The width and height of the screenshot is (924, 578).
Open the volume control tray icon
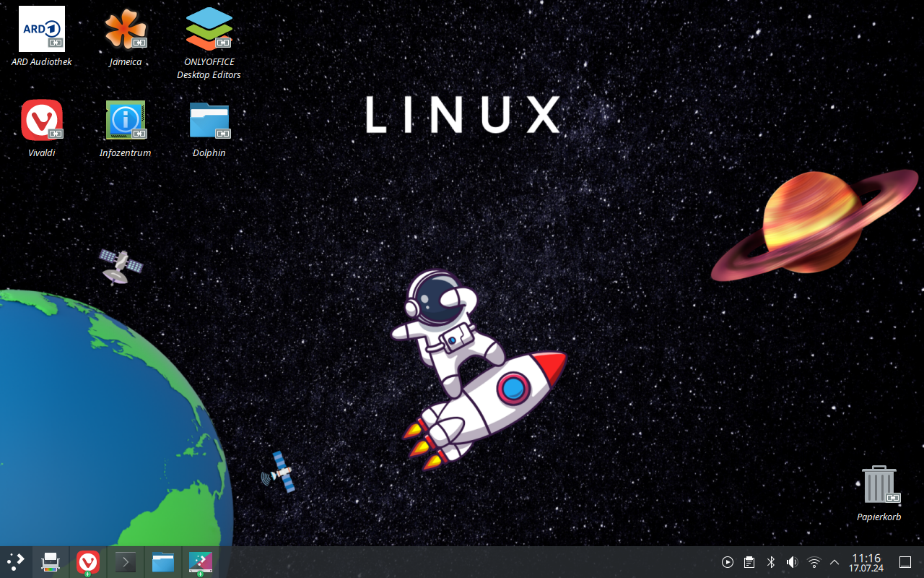pos(792,562)
